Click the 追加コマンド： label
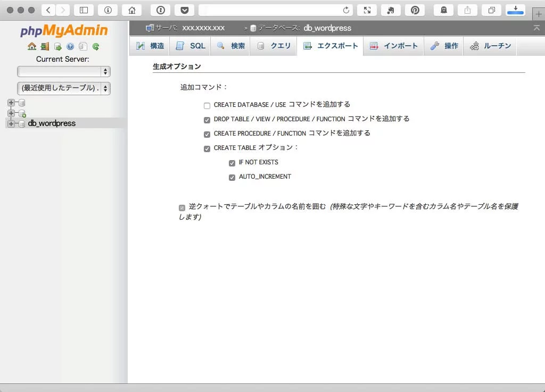 [x=204, y=87]
